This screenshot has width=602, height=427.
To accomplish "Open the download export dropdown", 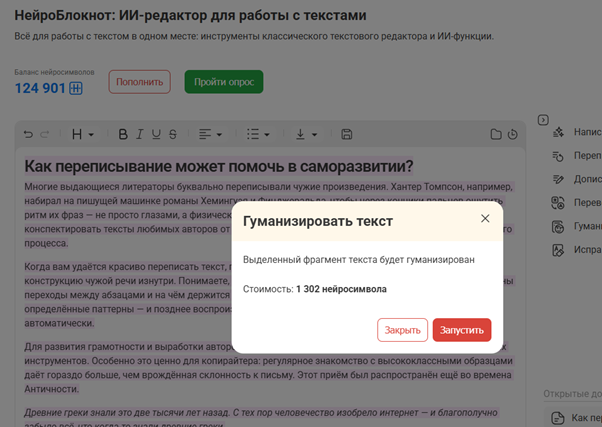I will 306,134.
